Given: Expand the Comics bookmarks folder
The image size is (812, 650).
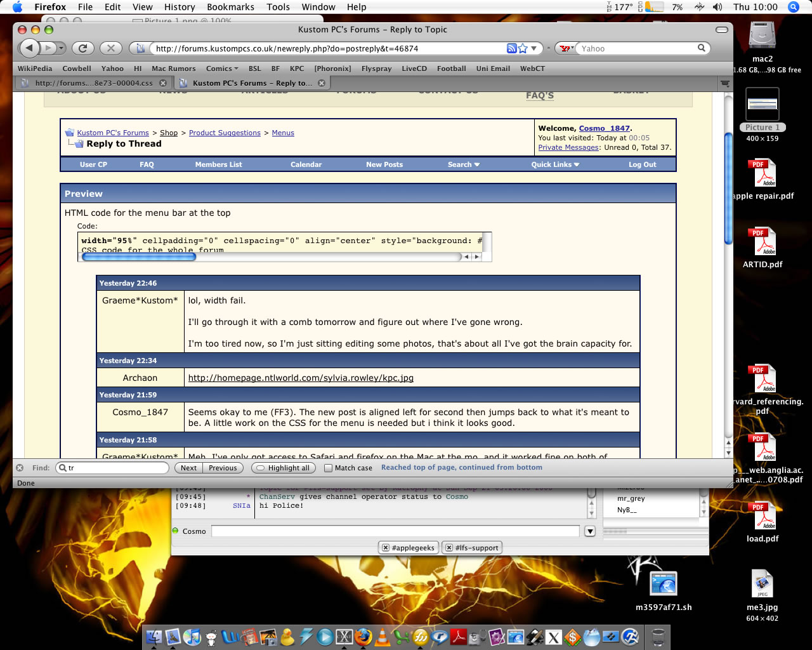Looking at the screenshot, I should (221, 69).
